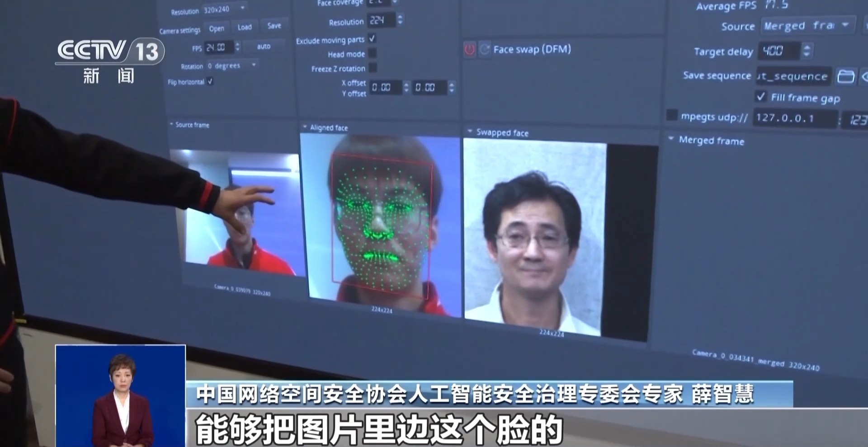Click the Face swap reset icon
The width and height of the screenshot is (868, 447).
(484, 49)
